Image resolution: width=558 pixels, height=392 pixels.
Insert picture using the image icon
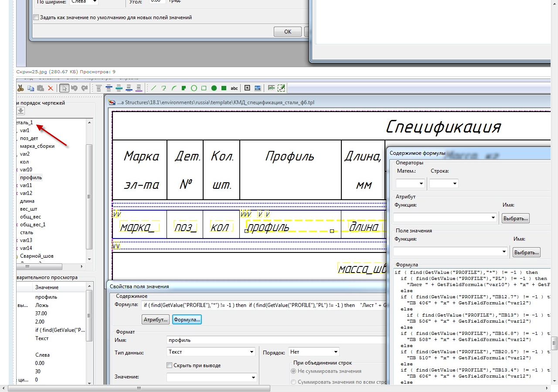click(258, 88)
